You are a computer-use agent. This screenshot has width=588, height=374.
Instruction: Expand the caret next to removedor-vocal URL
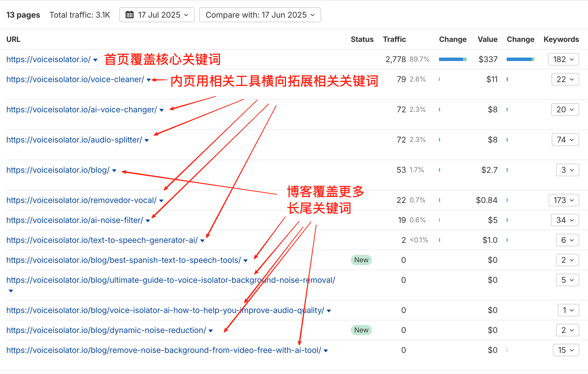click(x=161, y=201)
